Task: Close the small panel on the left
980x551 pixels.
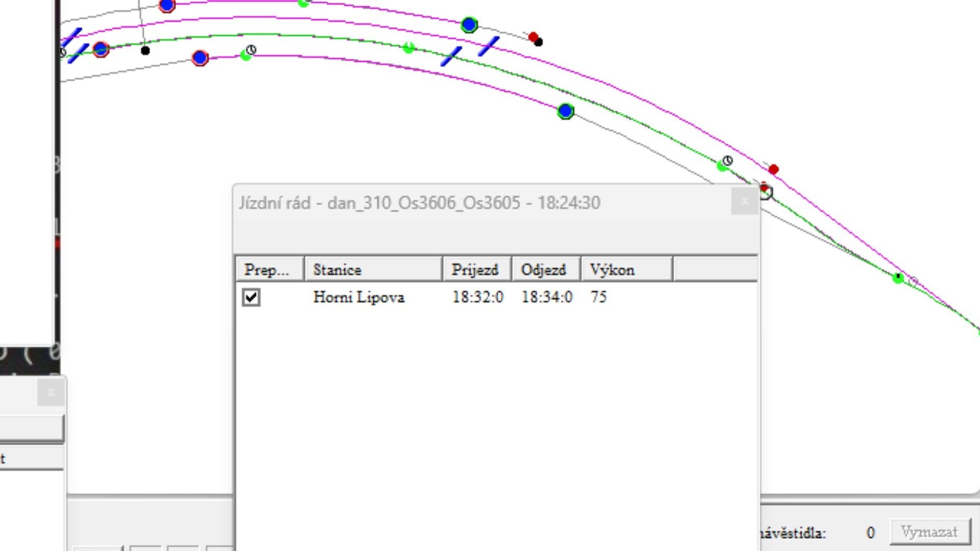Action: pos(51,392)
